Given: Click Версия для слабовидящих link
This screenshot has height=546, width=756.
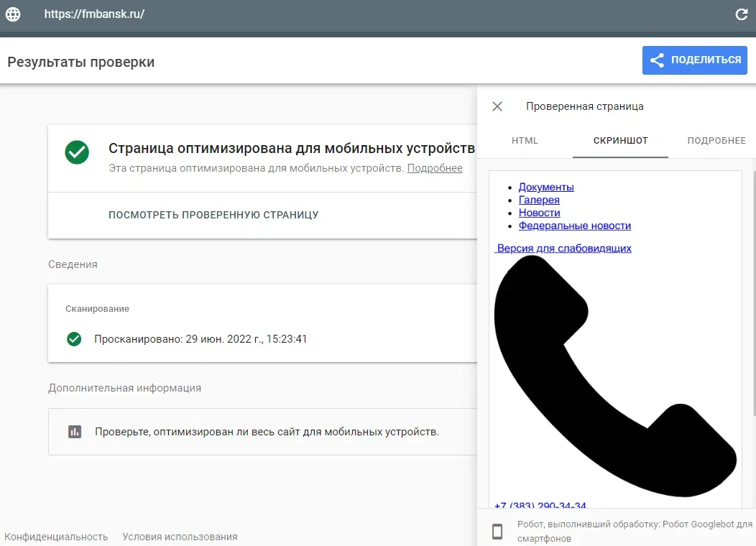Looking at the screenshot, I should pyautogui.click(x=563, y=249).
